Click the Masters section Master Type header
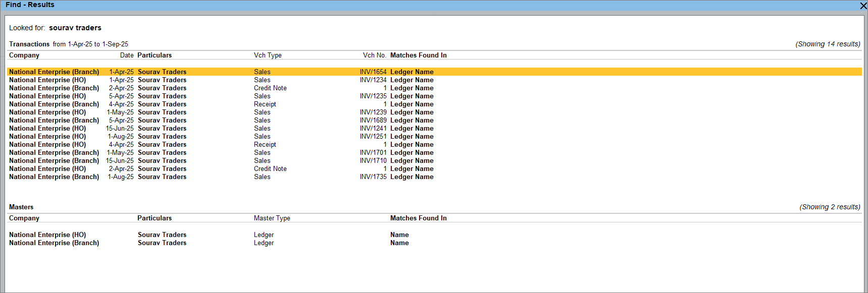868x293 pixels. click(272, 218)
